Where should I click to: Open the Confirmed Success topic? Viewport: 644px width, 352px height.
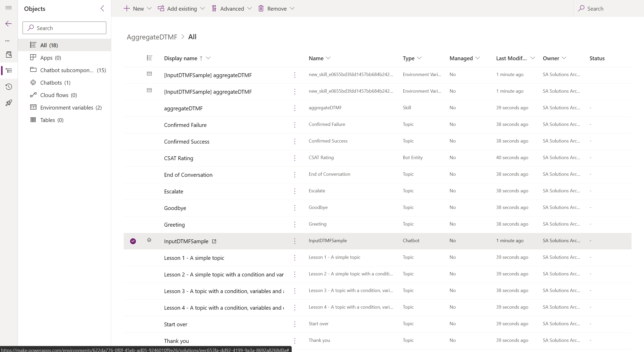tap(187, 141)
